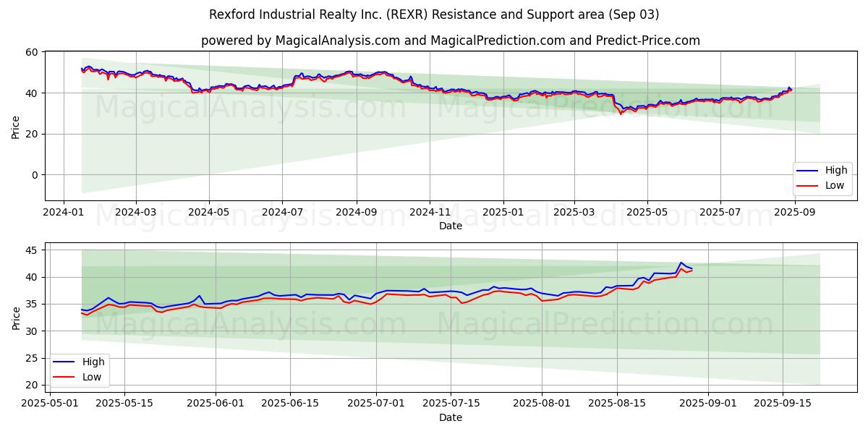Click the bottom chart 'Price' axis title

(x=16, y=317)
